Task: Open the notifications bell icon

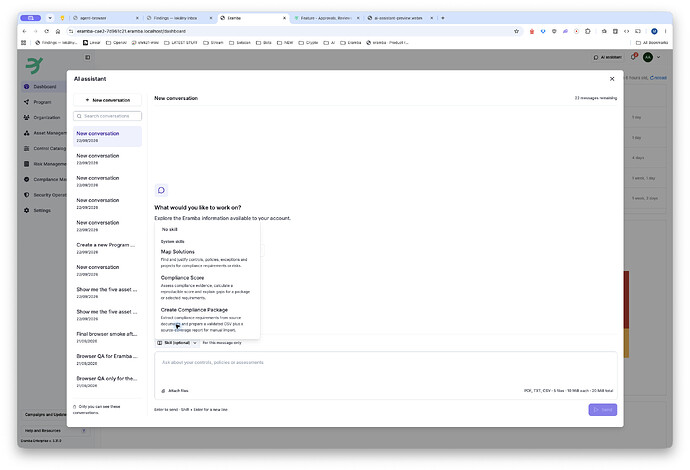Action: coord(634,57)
